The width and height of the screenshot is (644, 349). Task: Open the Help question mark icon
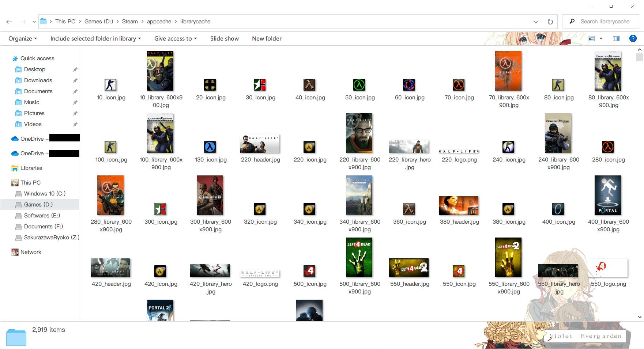pyautogui.click(x=633, y=38)
